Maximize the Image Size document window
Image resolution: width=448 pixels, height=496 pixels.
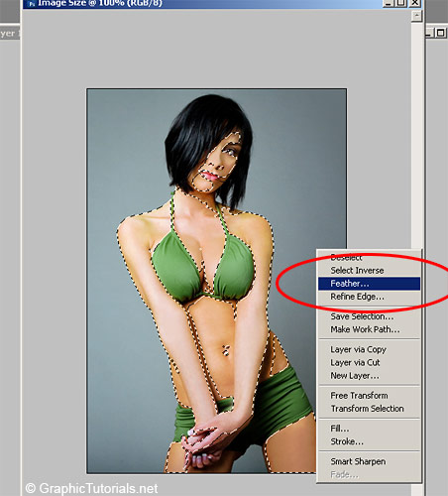pyautogui.click(x=401, y=3)
